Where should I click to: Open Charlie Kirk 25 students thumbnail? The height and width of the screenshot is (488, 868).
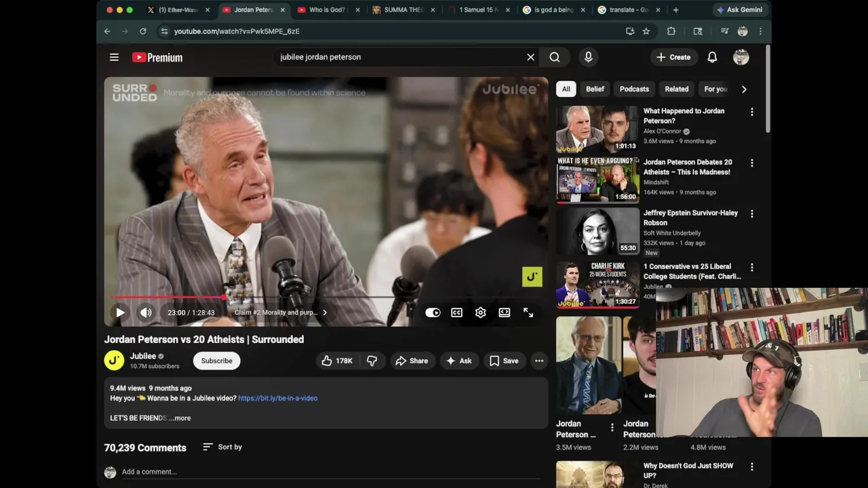[597, 284]
